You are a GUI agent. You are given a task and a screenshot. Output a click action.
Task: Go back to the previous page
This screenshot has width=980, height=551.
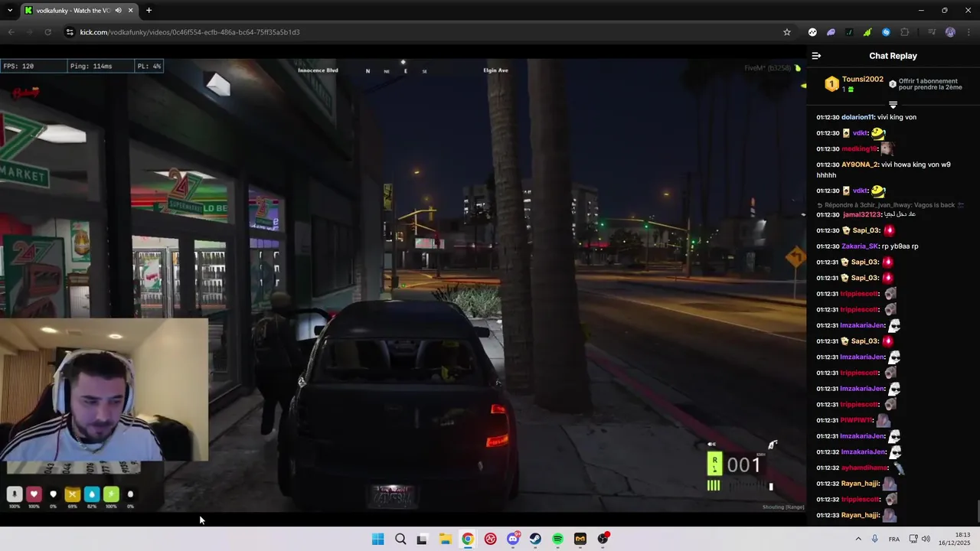coord(11,32)
